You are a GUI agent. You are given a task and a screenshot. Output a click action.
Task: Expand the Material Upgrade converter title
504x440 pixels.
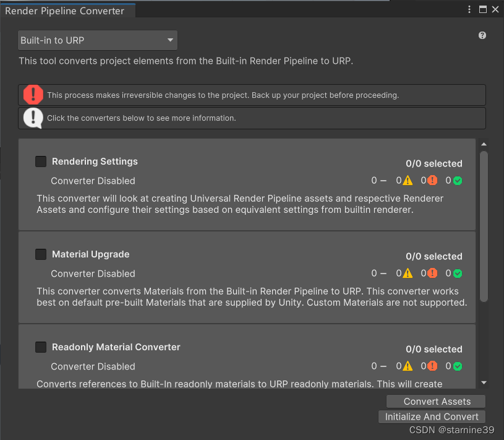pos(91,254)
